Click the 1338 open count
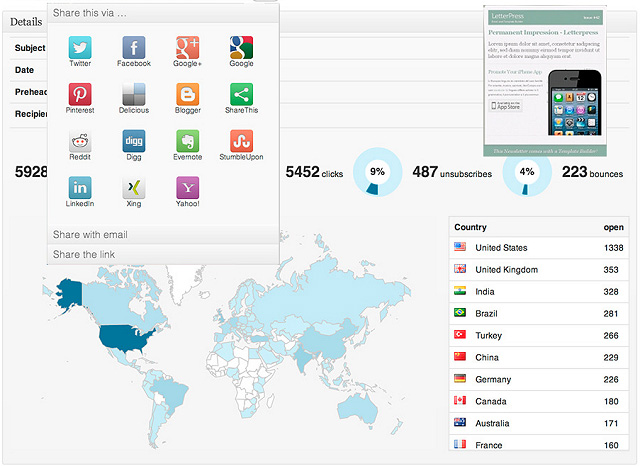 click(613, 248)
